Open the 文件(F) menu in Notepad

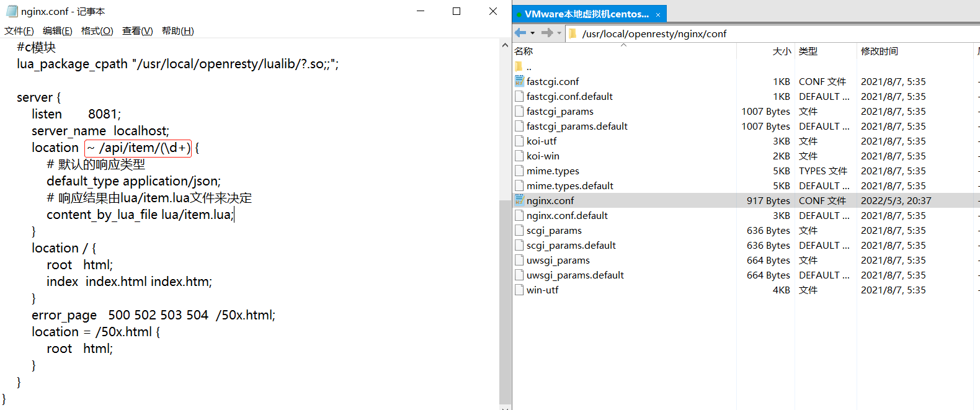tap(19, 30)
